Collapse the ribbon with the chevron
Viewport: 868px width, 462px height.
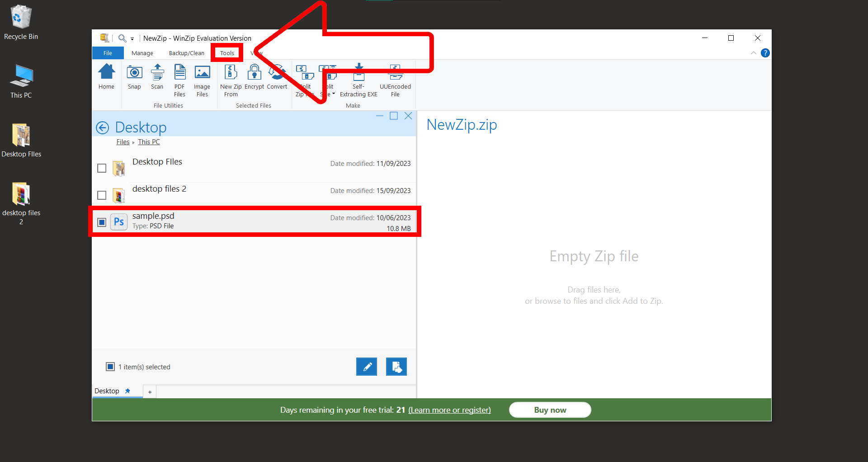753,53
